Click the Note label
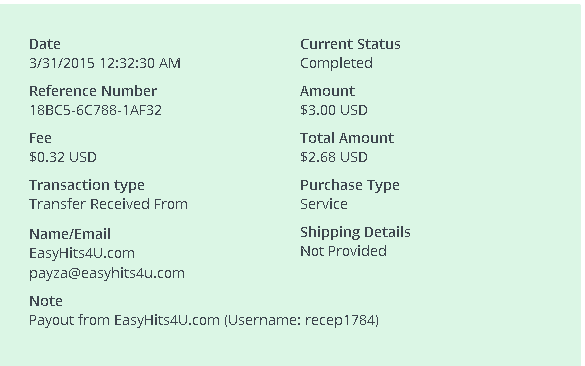Viewport: 585px width, 366px height. pyautogui.click(x=46, y=301)
